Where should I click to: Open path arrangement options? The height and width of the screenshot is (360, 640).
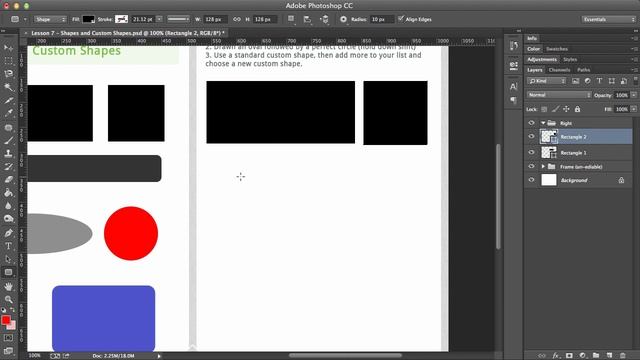click(x=325, y=19)
